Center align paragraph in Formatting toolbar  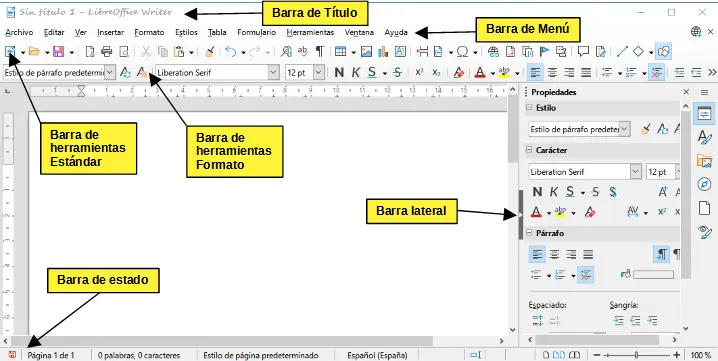pos(553,72)
